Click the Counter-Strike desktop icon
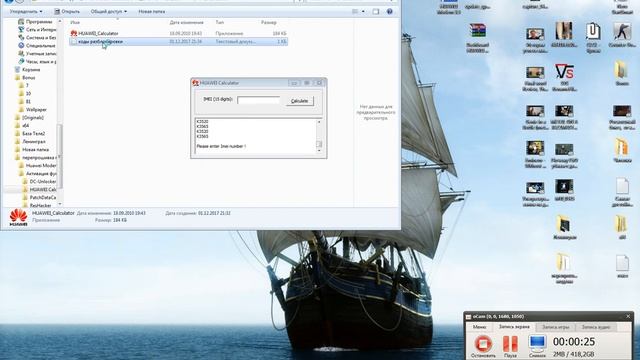 (622, 31)
